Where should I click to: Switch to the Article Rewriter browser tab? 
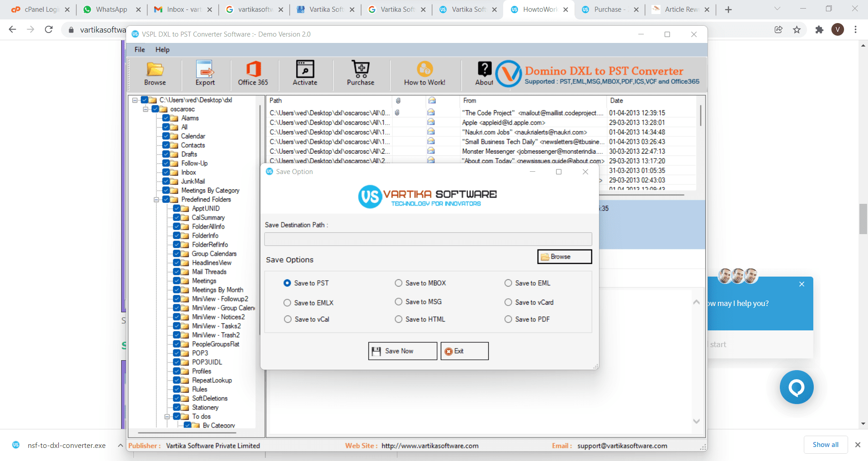tap(681, 9)
